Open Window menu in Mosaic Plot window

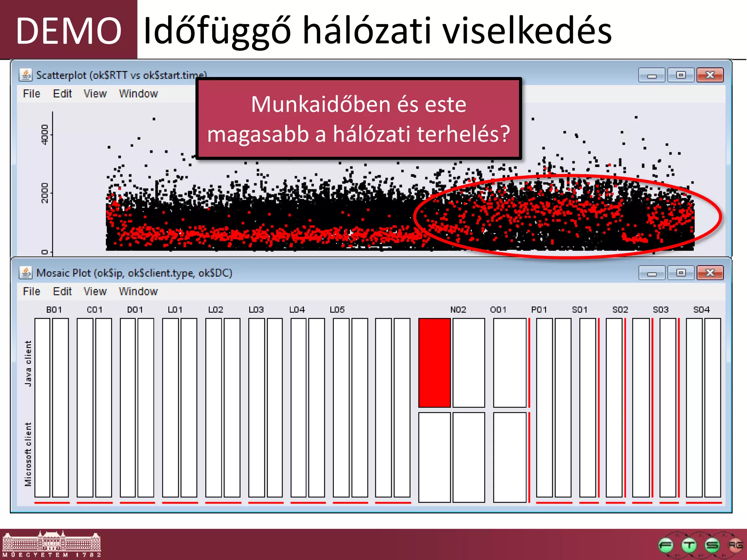(x=138, y=291)
